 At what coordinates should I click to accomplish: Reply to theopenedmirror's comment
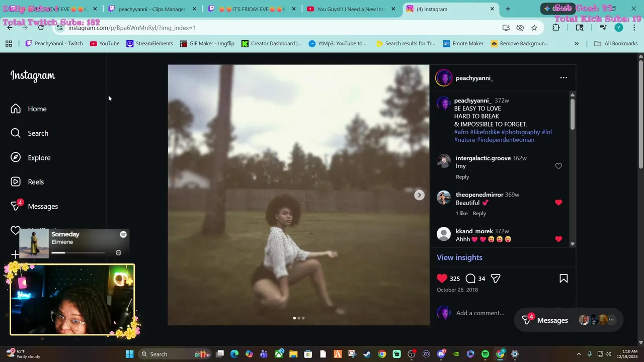(479, 214)
